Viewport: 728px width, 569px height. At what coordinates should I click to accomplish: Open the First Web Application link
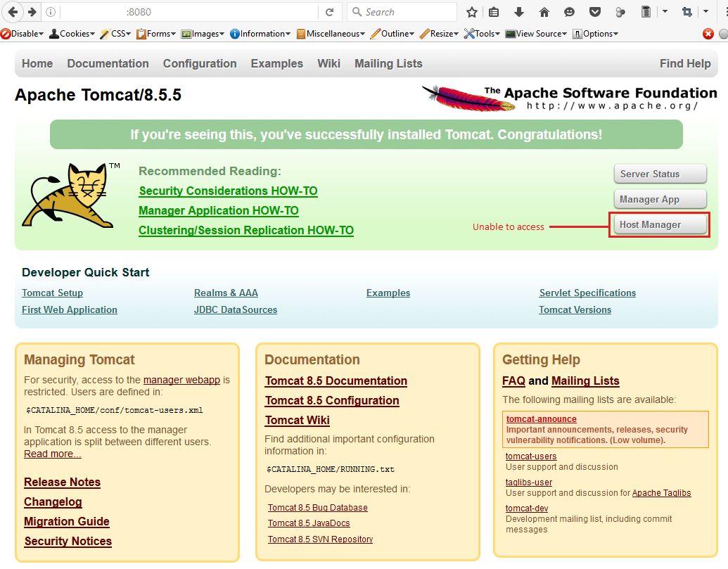[x=69, y=309]
